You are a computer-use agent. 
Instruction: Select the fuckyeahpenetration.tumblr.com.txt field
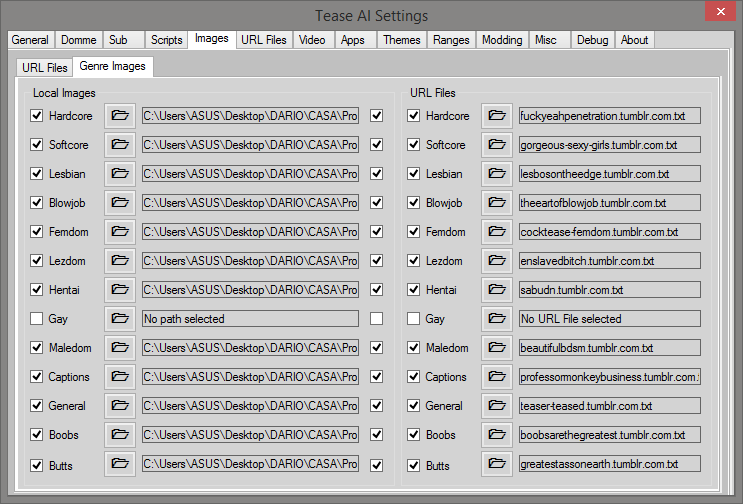point(610,116)
